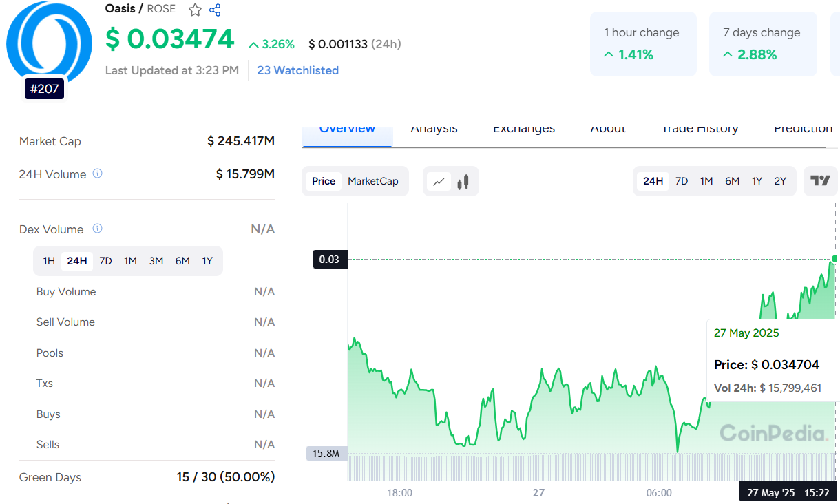
Task: Toggle chart to MarketCap view
Action: 372,181
